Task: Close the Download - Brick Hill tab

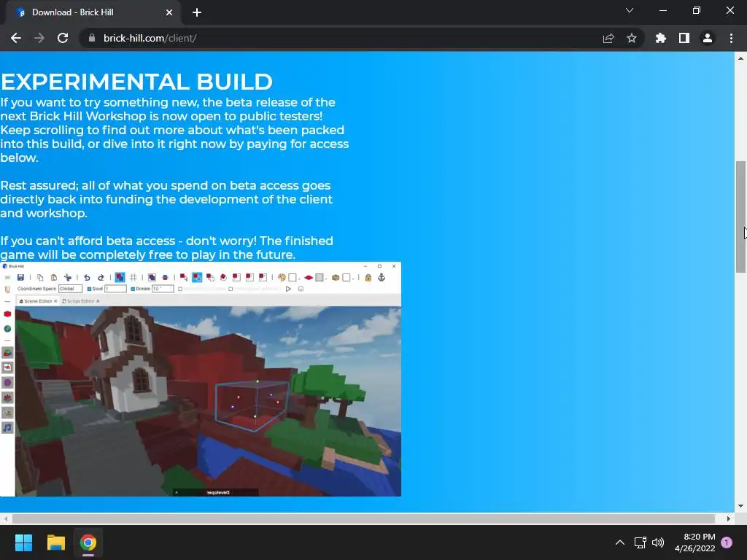Action: click(169, 12)
